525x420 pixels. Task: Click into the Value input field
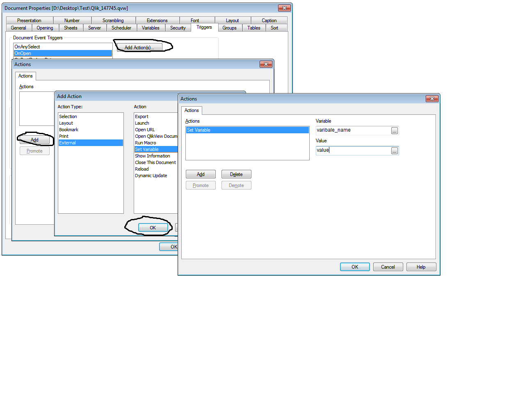[353, 151]
